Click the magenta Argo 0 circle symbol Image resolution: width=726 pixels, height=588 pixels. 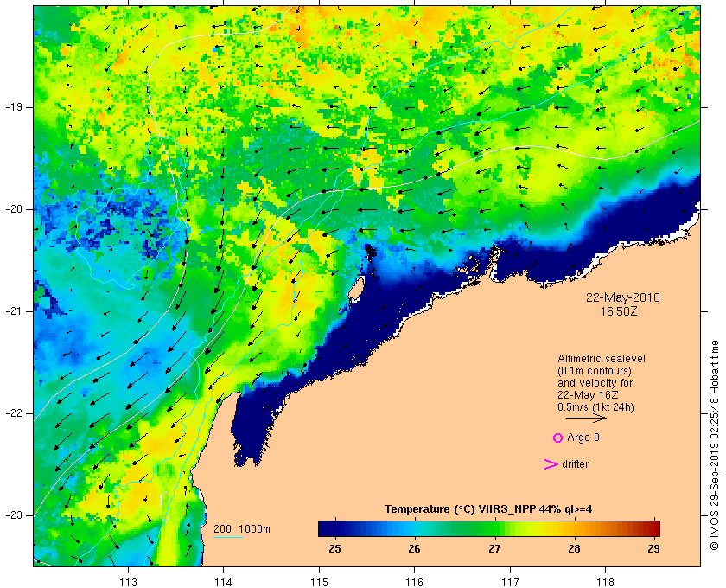(558, 438)
